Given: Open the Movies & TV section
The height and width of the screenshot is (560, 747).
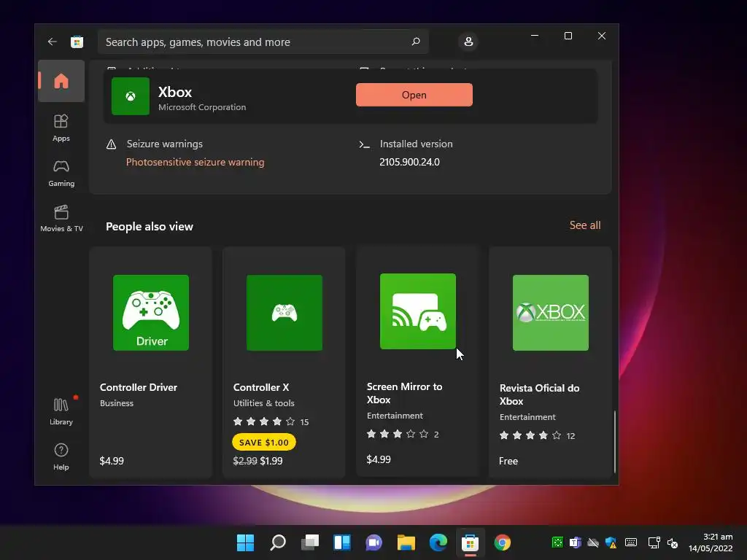Looking at the screenshot, I should [61, 218].
